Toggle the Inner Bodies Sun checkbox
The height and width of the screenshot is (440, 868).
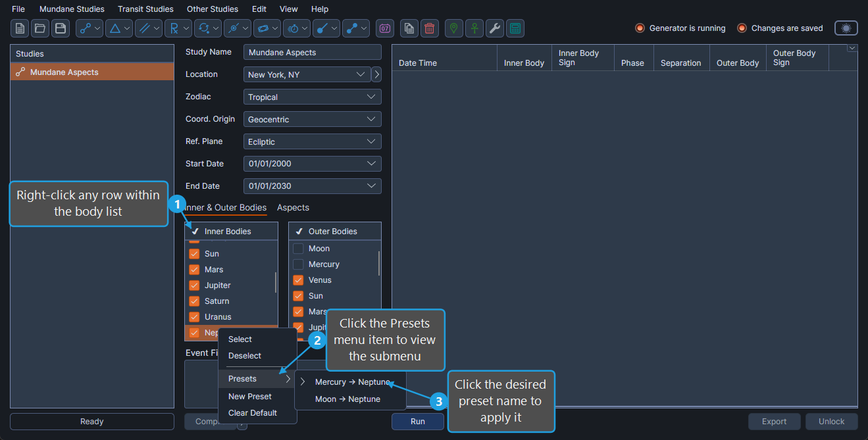point(194,254)
